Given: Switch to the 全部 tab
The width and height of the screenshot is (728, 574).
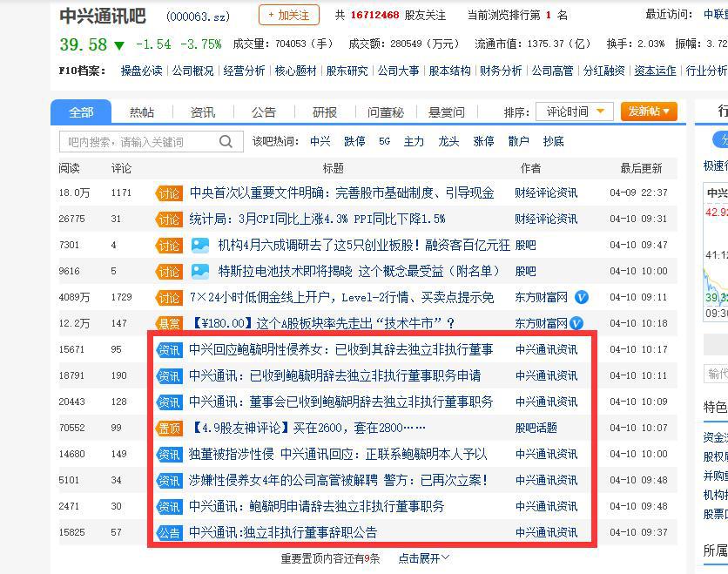Looking at the screenshot, I should pyautogui.click(x=81, y=111).
